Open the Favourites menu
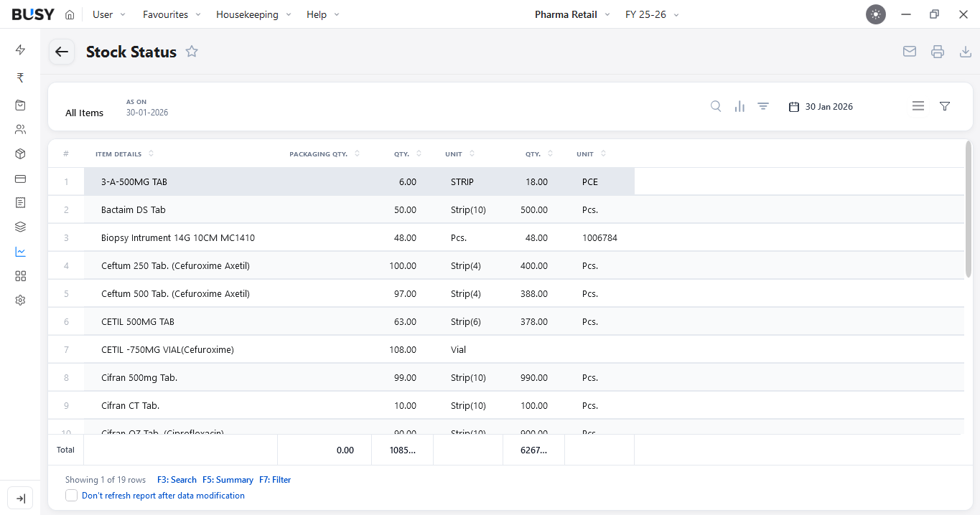 172,14
